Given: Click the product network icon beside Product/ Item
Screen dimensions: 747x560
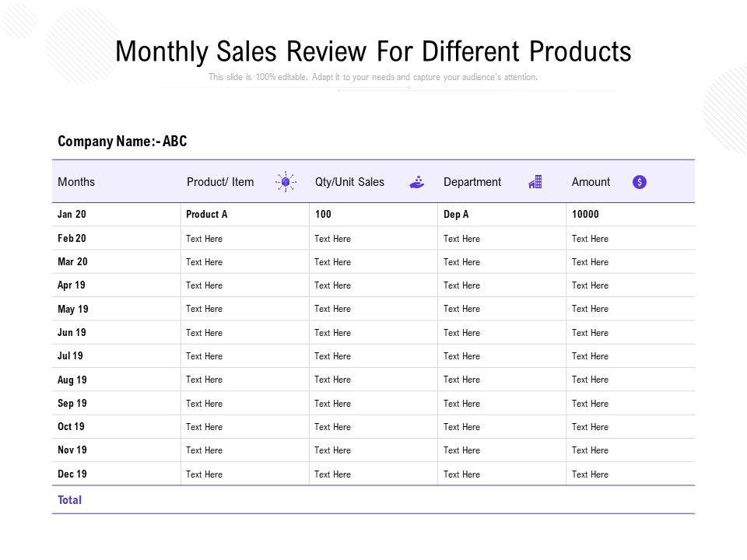Looking at the screenshot, I should tap(286, 182).
